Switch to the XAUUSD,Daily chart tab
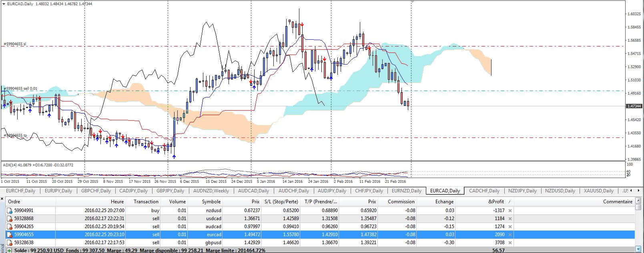This screenshot has height=253, width=644. 598,191
